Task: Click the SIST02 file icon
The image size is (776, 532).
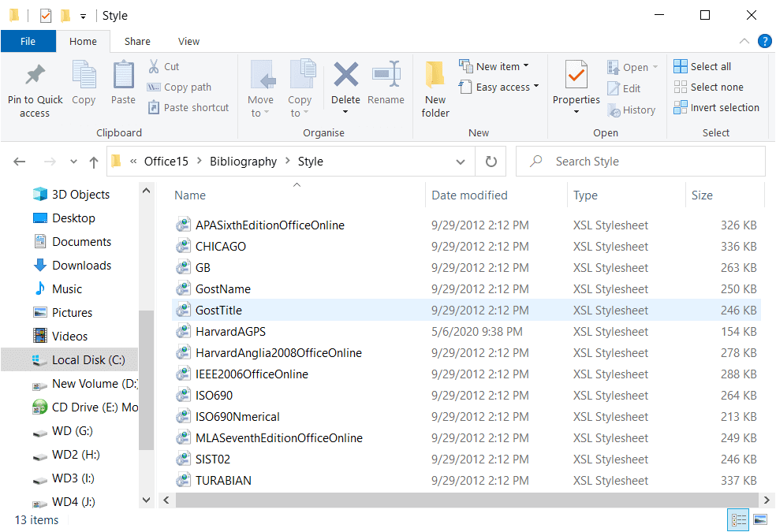Action: [x=183, y=459]
